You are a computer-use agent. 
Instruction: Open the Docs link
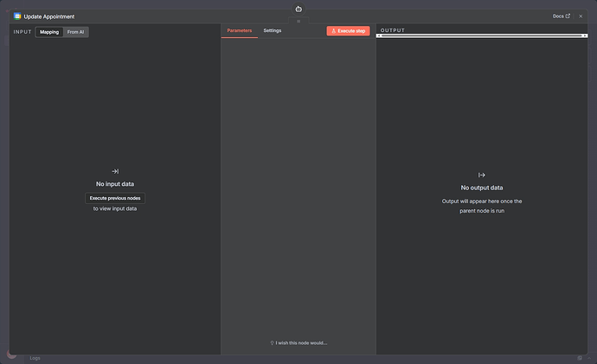pyautogui.click(x=562, y=16)
